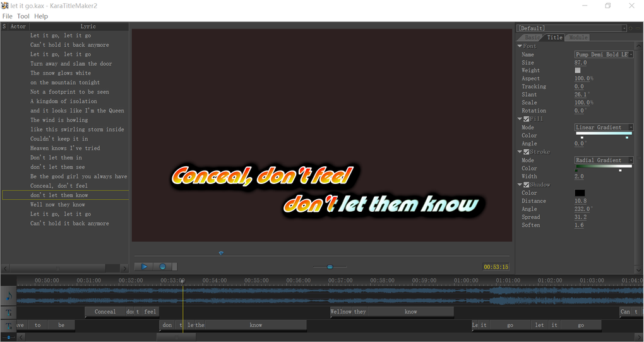Select lyric "Well now they know"

pyautogui.click(x=57, y=205)
